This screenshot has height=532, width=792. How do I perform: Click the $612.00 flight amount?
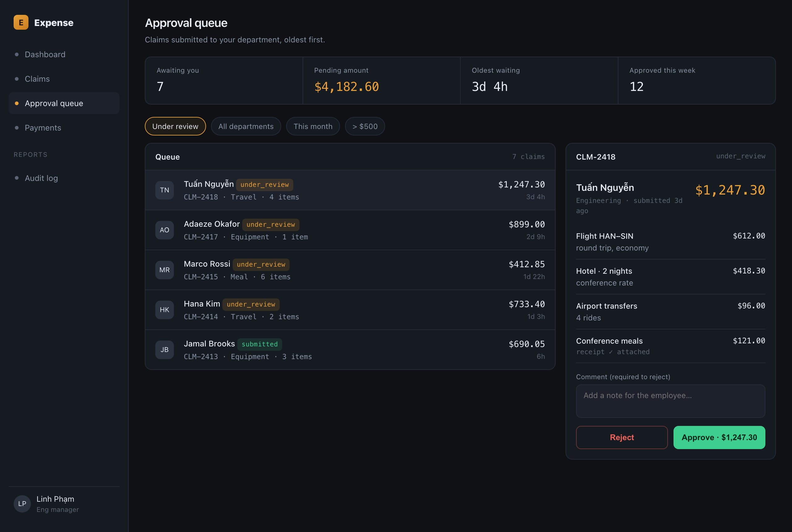[x=749, y=236]
